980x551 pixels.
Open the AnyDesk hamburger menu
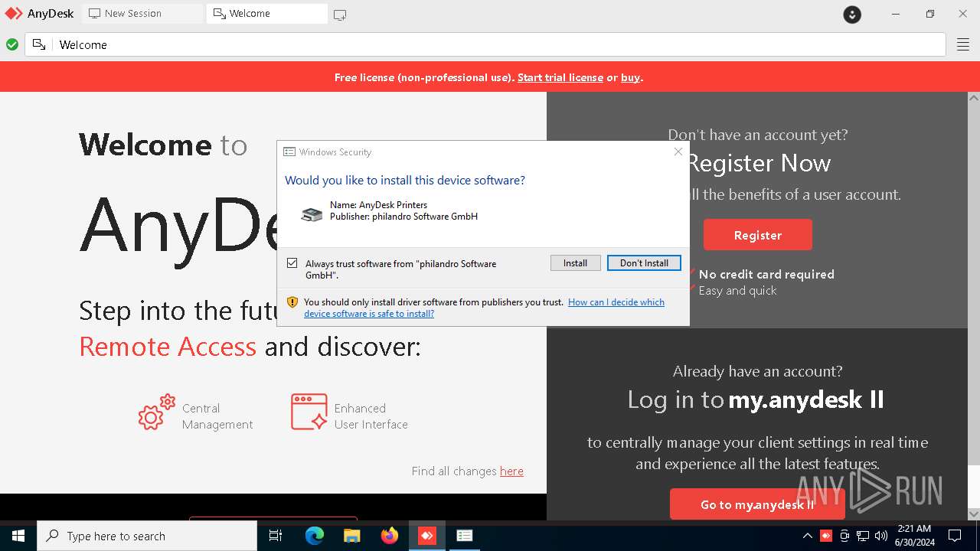[x=963, y=44]
